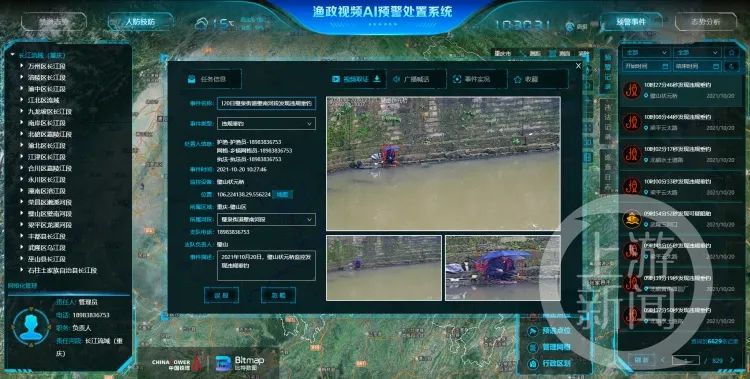Viewport: 750px width, 379px height.
Task: Click the fishing alert icon of 10时27分 event
Action: pos(632,90)
